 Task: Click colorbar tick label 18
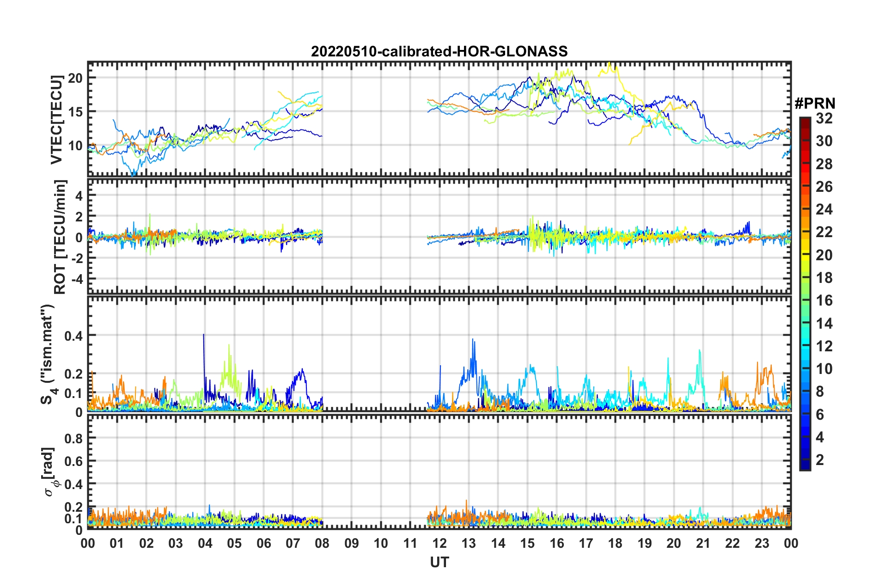click(824, 278)
